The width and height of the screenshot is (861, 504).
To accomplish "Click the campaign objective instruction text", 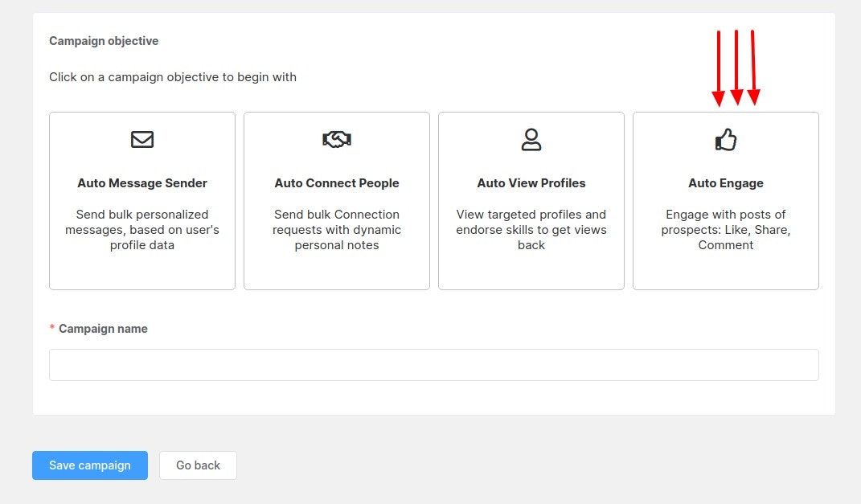I will [173, 76].
